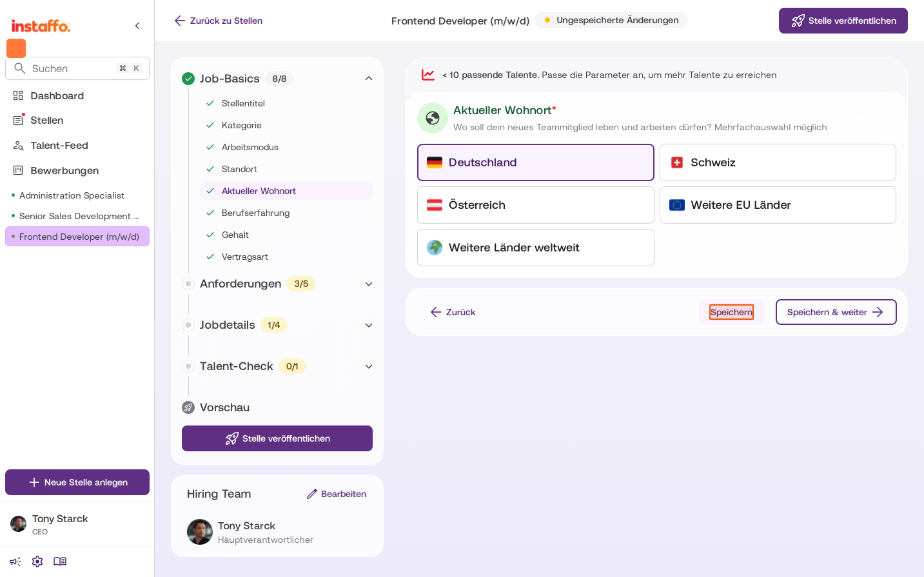Click the instaffo logo
The width and height of the screenshot is (924, 577).
click(41, 26)
